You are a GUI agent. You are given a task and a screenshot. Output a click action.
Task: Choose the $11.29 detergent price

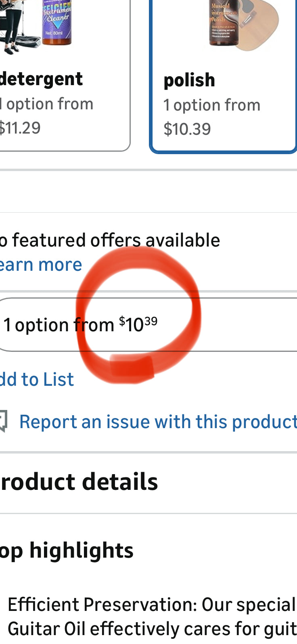pyautogui.click(x=20, y=128)
